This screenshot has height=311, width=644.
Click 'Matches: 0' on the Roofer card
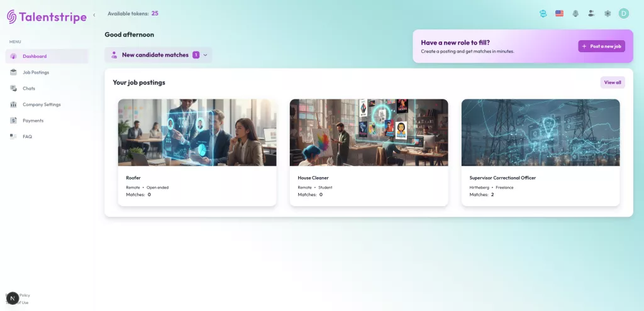(138, 195)
